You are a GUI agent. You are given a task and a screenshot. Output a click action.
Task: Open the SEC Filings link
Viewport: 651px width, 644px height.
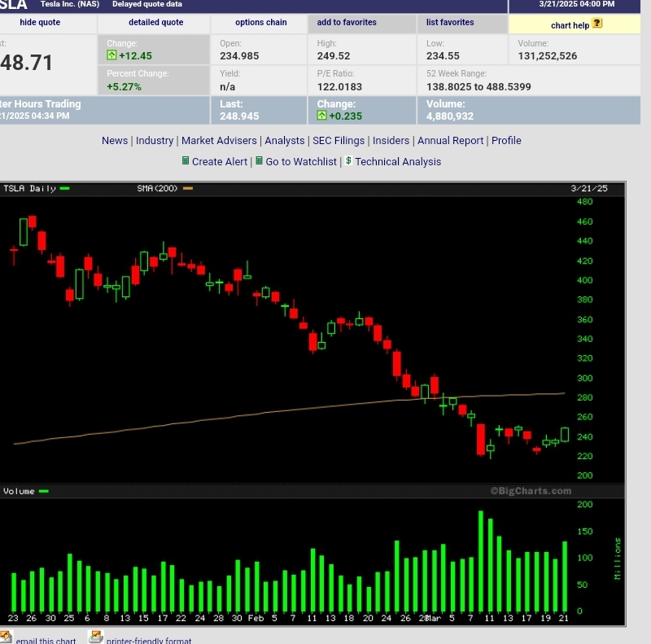tap(339, 140)
